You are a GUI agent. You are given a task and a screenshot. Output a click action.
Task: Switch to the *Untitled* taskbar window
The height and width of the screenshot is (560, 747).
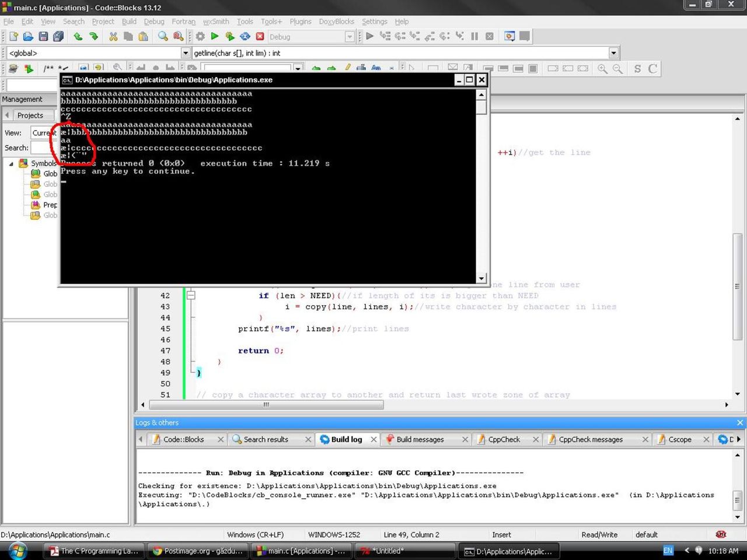point(404,551)
